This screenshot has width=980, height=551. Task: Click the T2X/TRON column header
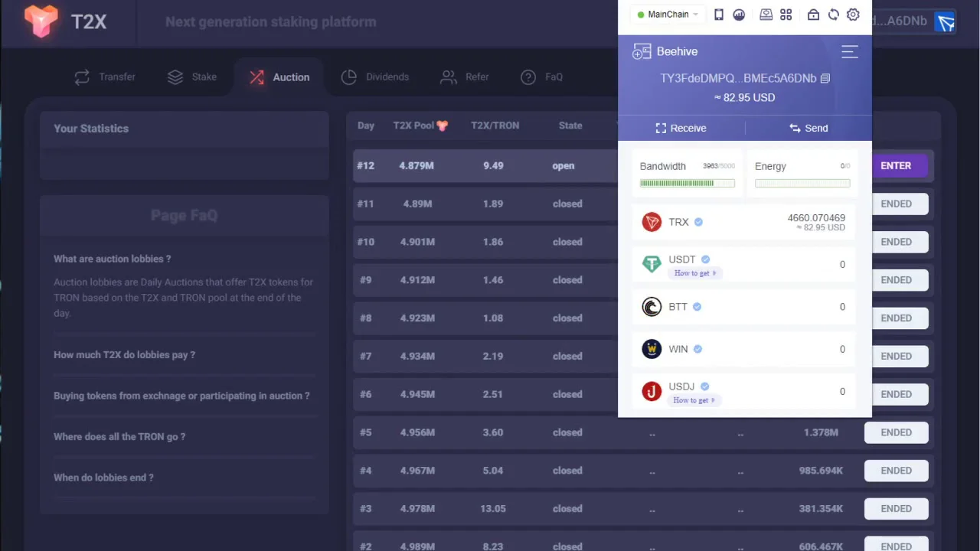click(495, 126)
